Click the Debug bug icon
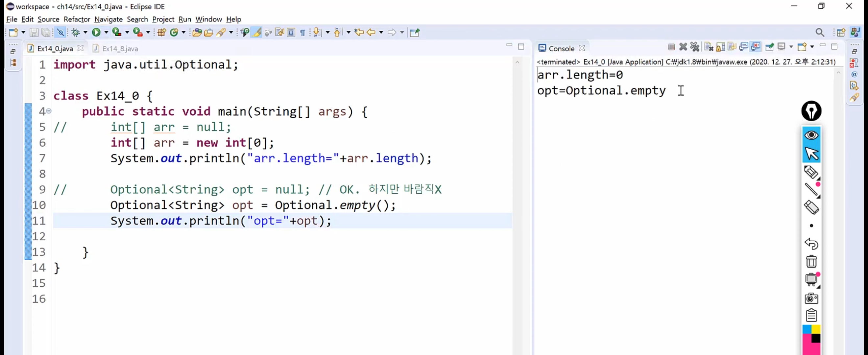Screen dimensions: 868x355 pos(76,32)
